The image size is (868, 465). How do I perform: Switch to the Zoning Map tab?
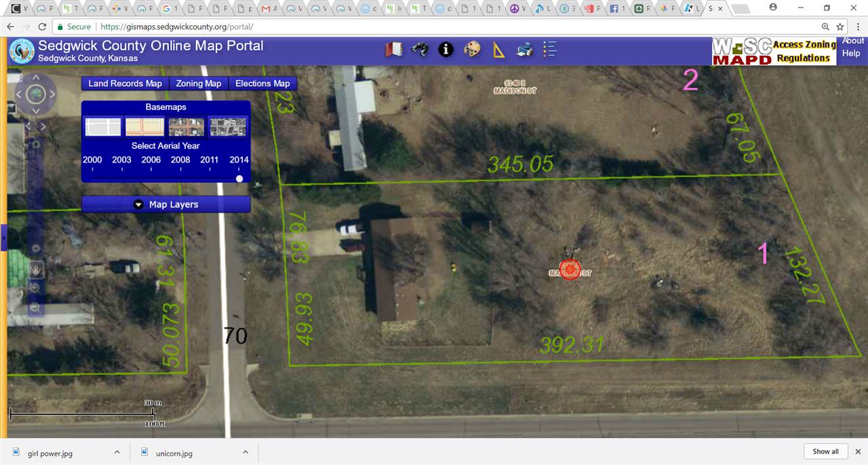click(x=198, y=83)
